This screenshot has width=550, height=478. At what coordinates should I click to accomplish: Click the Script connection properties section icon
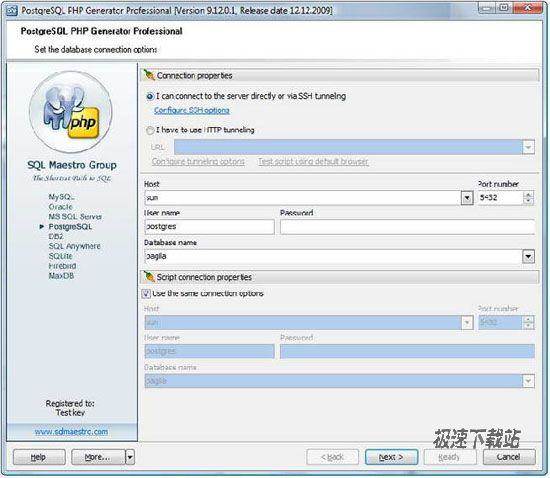coord(149,277)
